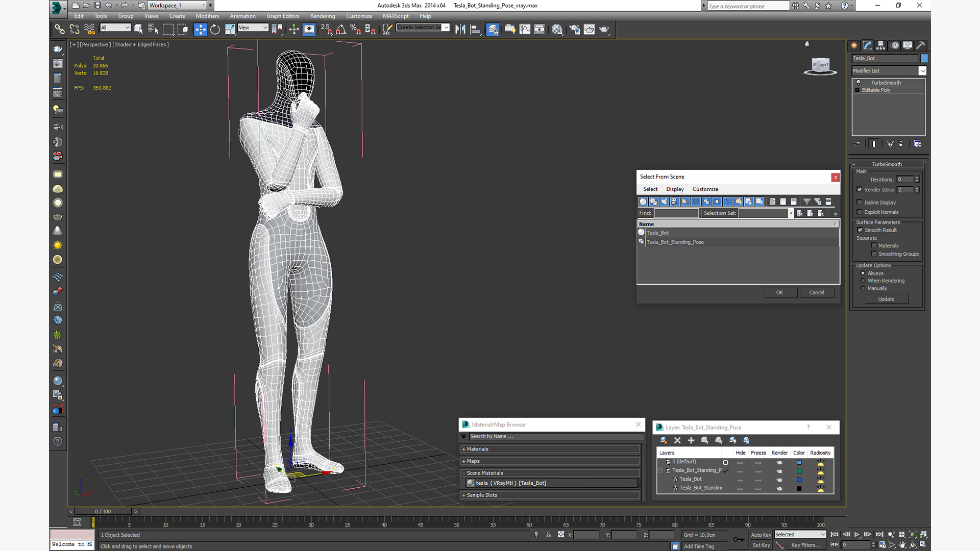Expand the Maps group in Material Browser
The image size is (980, 551).
pos(550,461)
